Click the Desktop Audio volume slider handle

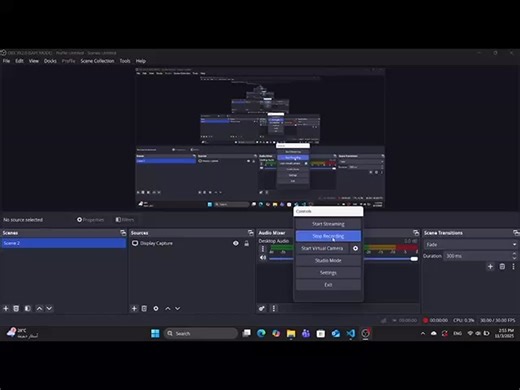[414, 259]
